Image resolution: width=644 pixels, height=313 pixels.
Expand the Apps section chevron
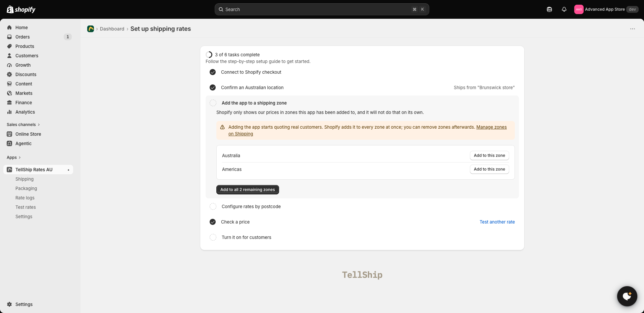(19, 158)
